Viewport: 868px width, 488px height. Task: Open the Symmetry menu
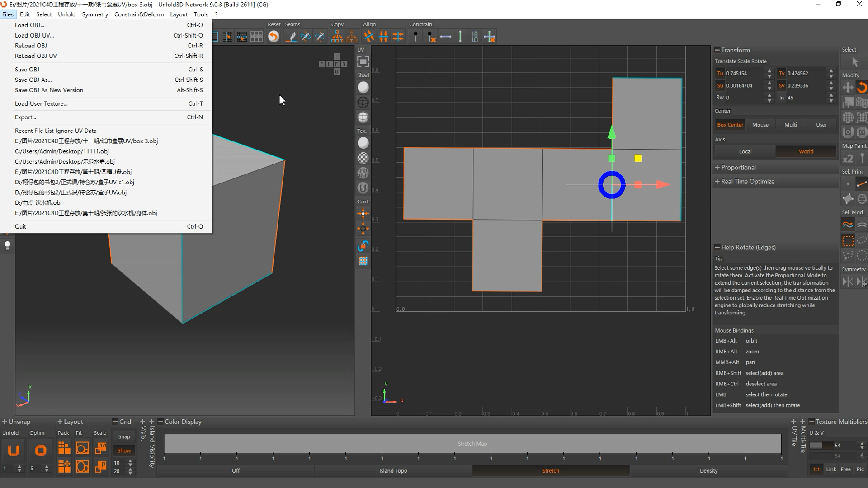point(95,14)
